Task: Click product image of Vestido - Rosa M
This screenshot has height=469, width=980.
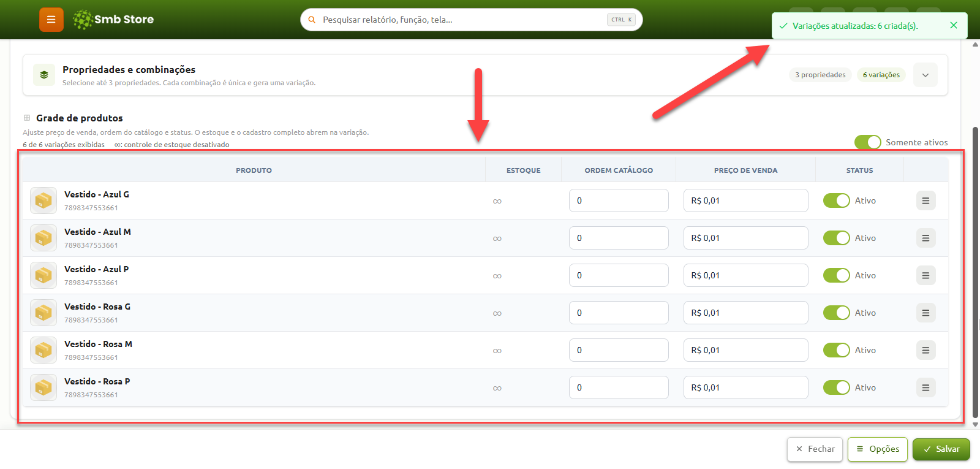Action: point(43,350)
